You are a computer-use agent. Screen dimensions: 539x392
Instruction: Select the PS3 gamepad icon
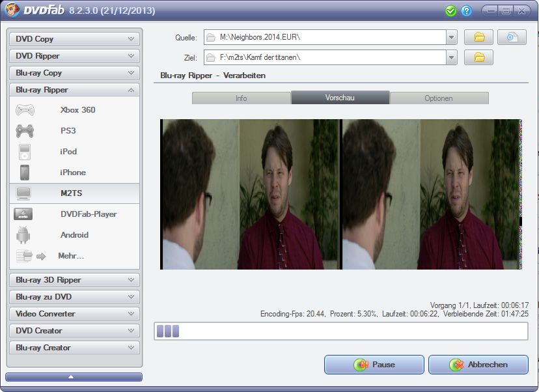click(25, 131)
